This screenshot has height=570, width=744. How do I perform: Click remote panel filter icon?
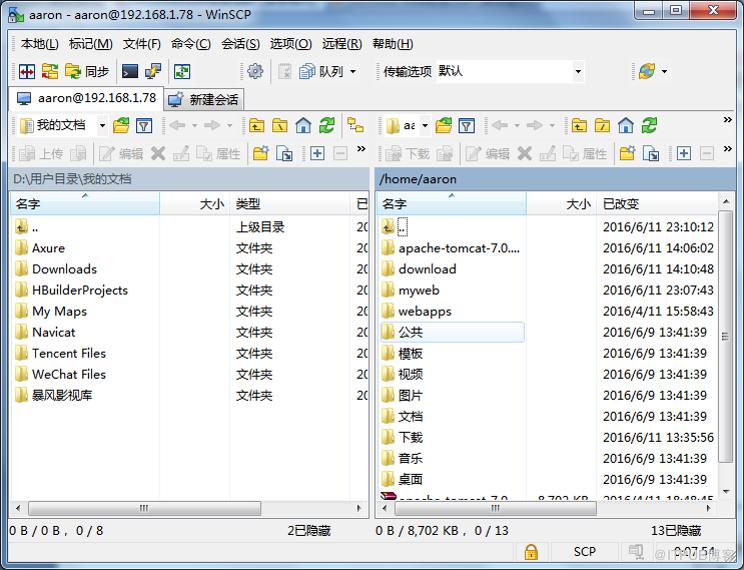(466, 126)
